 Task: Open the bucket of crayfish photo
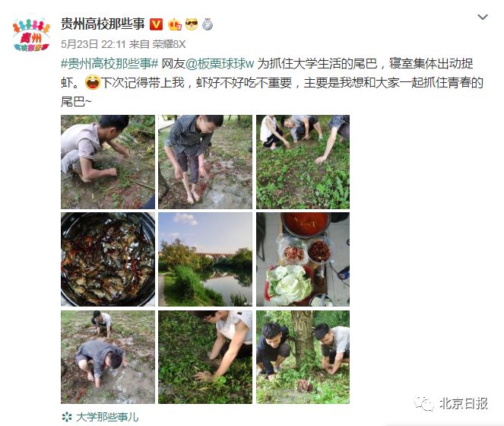(x=108, y=259)
